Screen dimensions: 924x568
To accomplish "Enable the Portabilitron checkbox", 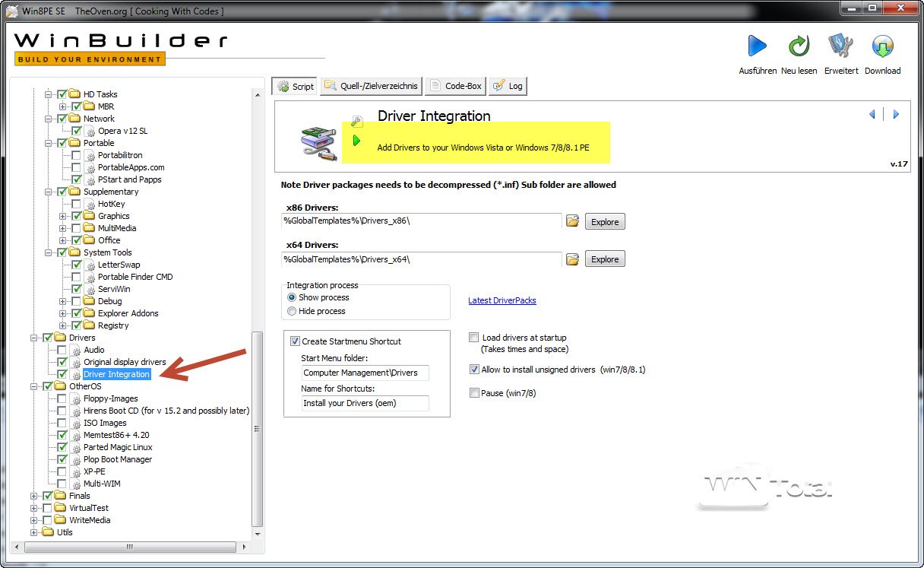I will click(77, 155).
